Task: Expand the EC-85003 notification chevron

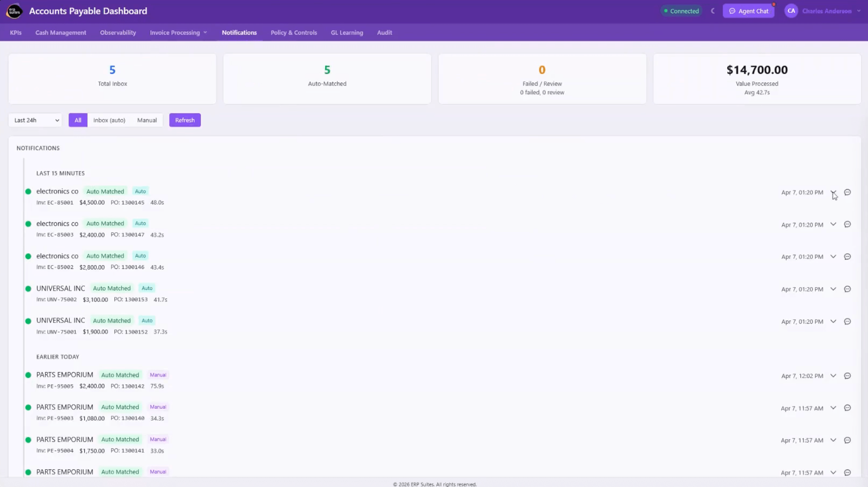Action: [x=833, y=224]
